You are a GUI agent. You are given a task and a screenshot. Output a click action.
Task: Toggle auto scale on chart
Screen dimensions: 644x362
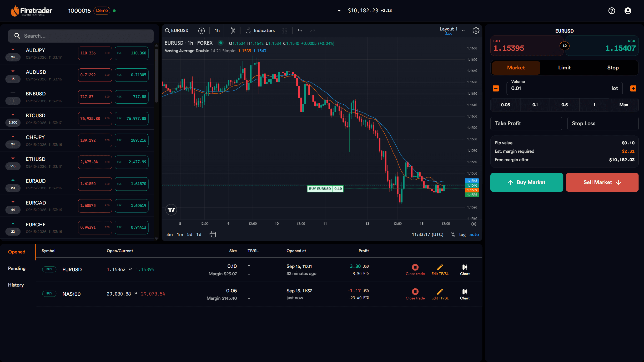point(474,234)
